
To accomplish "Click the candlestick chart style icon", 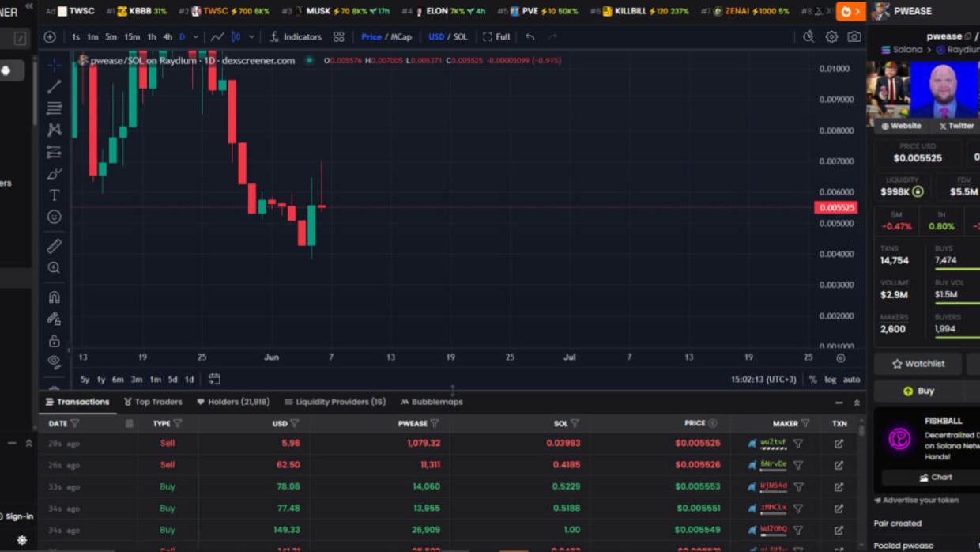I will coord(236,37).
